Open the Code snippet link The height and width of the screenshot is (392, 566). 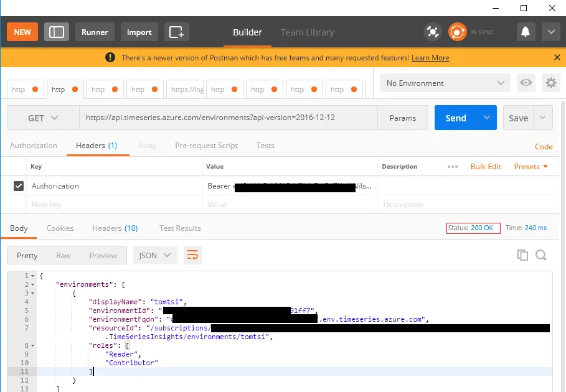(544, 146)
